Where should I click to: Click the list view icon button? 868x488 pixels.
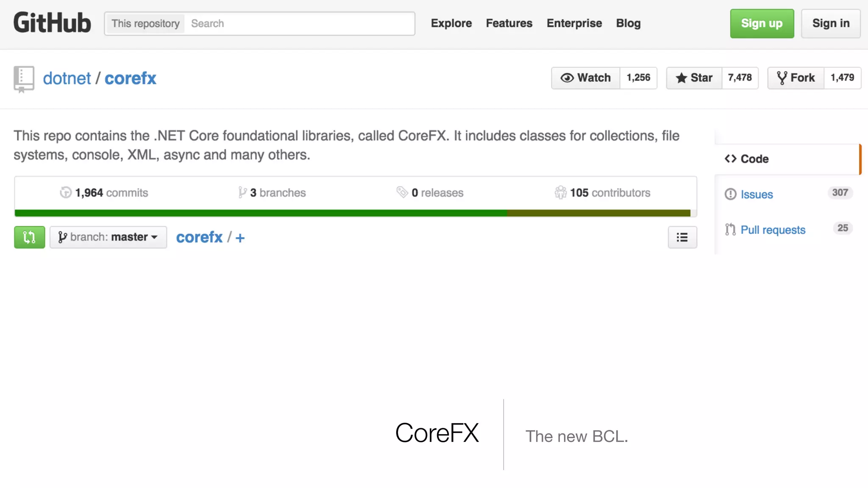[x=682, y=237]
